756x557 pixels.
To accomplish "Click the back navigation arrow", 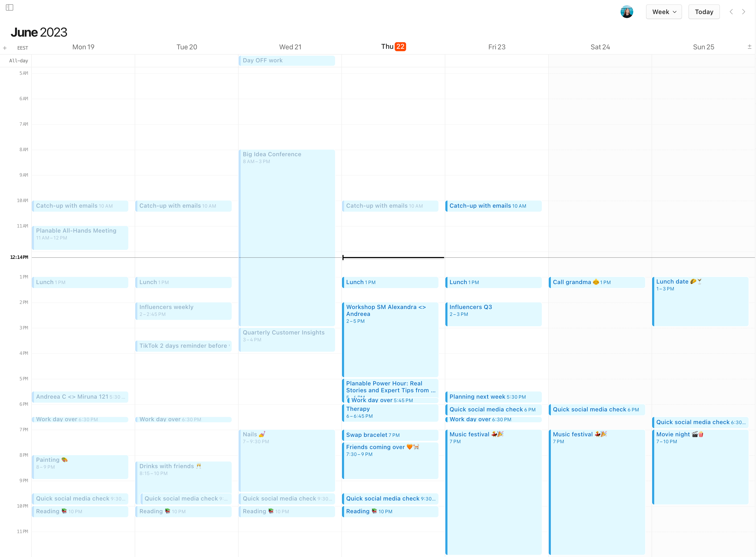I will click(x=731, y=12).
